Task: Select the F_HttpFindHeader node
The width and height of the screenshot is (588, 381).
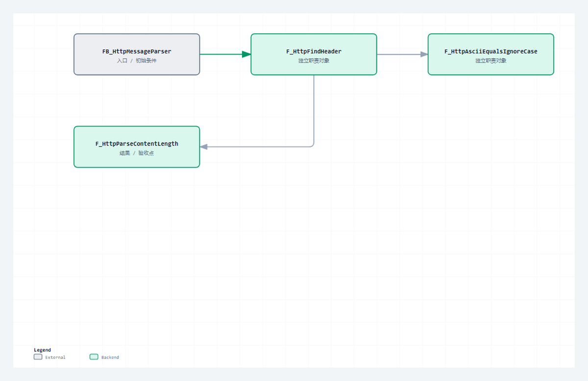Action: [314, 54]
